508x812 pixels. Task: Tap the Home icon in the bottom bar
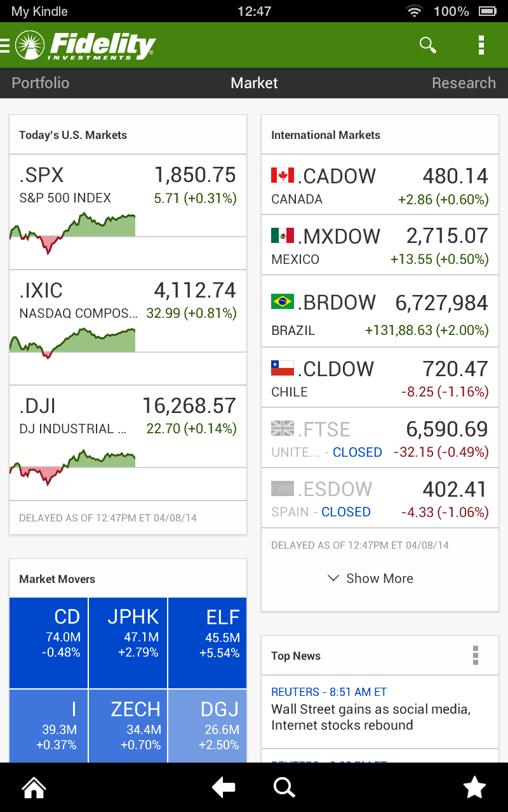(33, 787)
